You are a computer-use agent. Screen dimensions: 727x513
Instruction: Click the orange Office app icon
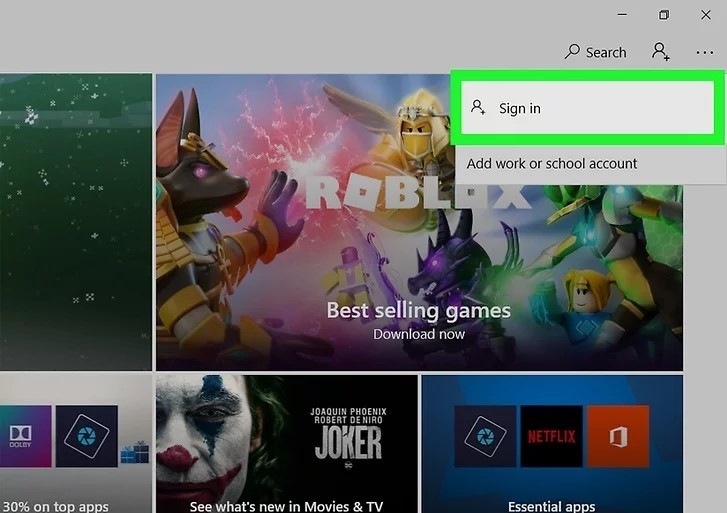(x=618, y=436)
